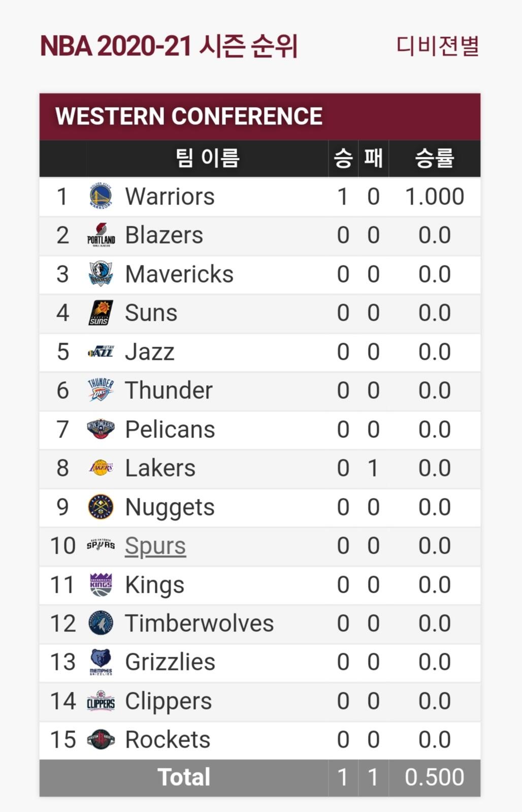
Task: Open the underlined Spurs team link
Action: pos(155,546)
